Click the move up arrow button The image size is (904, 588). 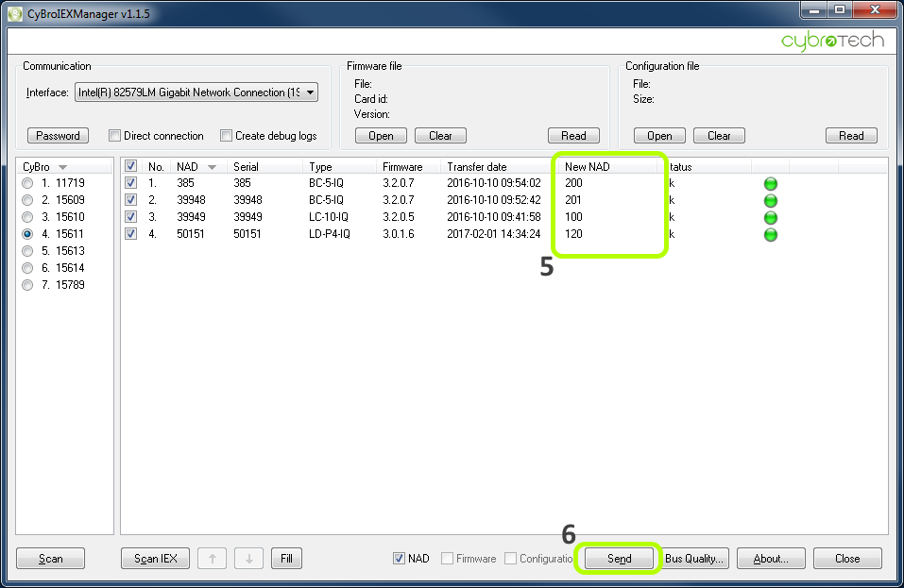click(212, 559)
